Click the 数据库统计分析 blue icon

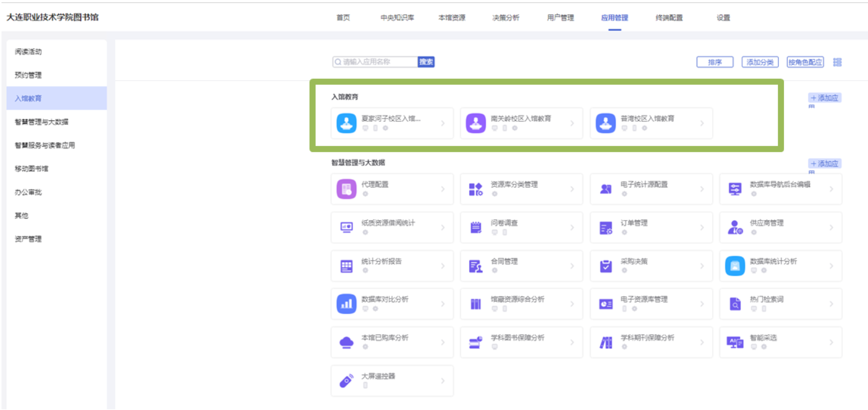(734, 266)
